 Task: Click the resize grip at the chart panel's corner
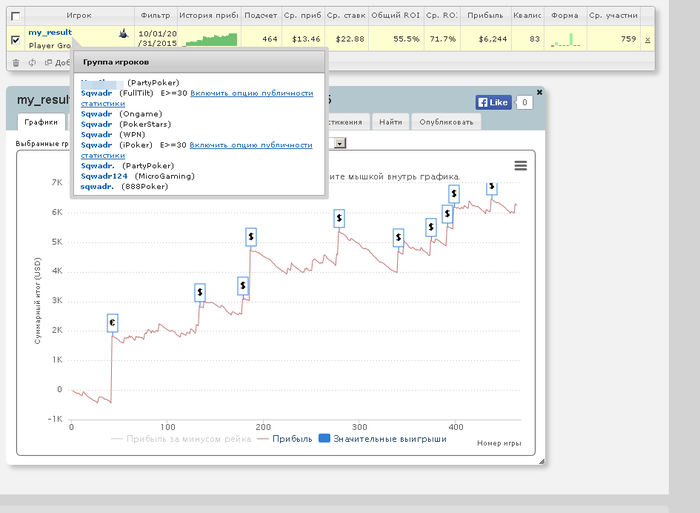click(x=542, y=461)
